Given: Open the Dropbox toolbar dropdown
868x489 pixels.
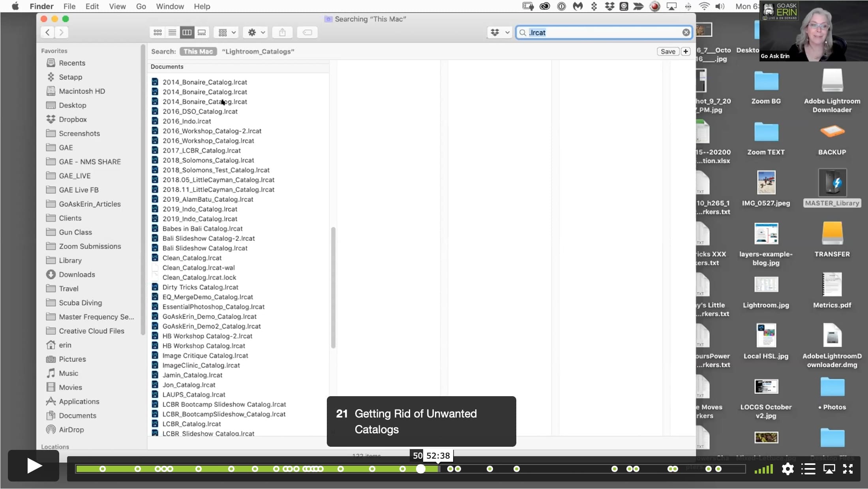Looking at the screenshot, I should click(x=500, y=32).
